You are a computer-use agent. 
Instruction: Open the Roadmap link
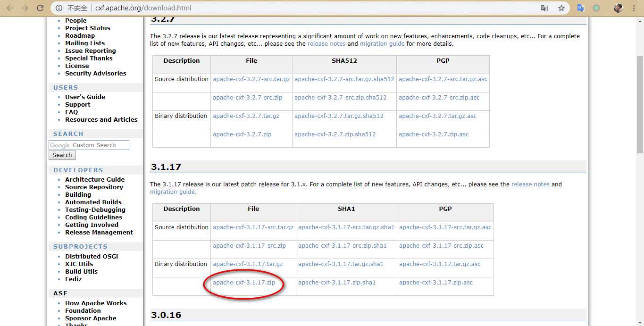[x=80, y=35]
